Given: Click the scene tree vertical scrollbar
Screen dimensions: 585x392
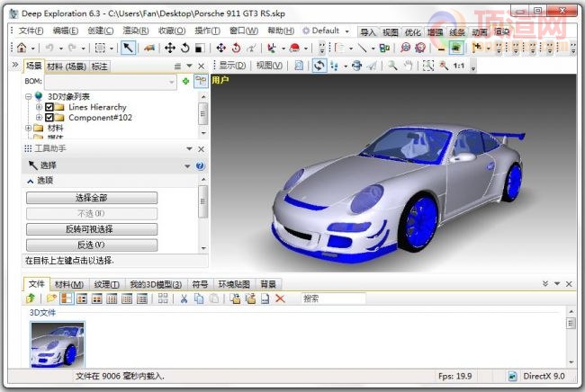Looking at the screenshot, I should pos(203,114).
